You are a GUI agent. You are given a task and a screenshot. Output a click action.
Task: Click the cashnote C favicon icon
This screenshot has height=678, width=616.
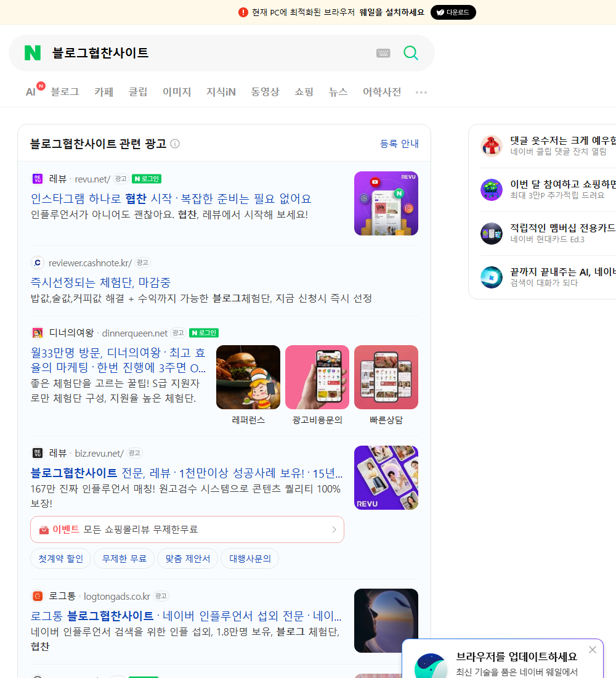pos(38,263)
